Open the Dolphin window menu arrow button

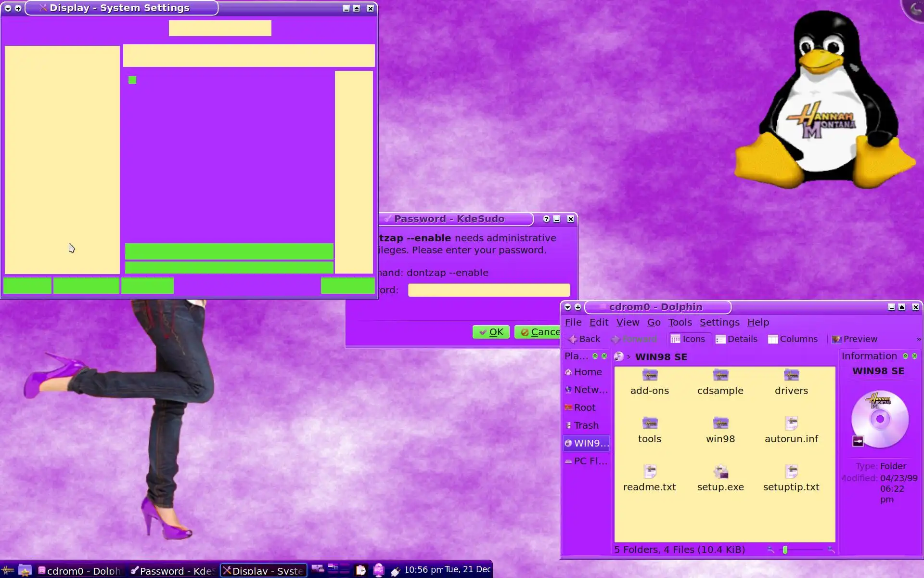[x=568, y=307]
